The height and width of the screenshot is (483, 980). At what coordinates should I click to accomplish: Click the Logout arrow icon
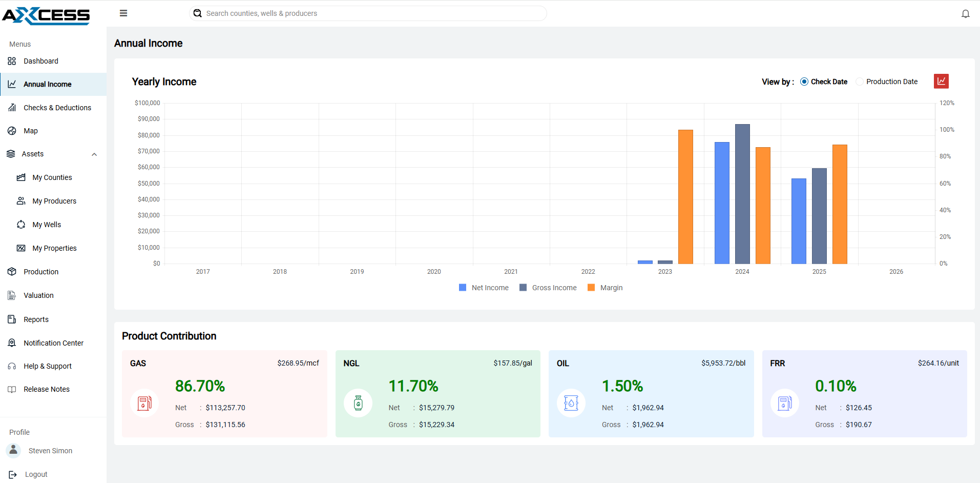coord(13,475)
